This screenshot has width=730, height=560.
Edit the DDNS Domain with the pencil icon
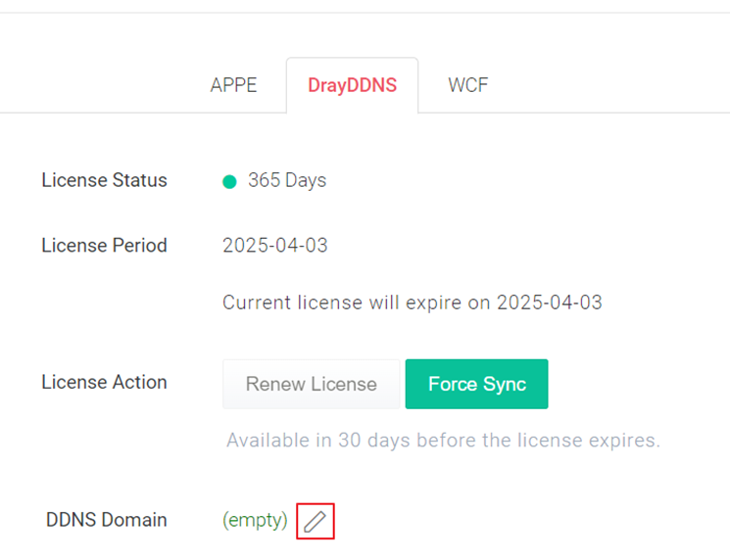click(316, 521)
